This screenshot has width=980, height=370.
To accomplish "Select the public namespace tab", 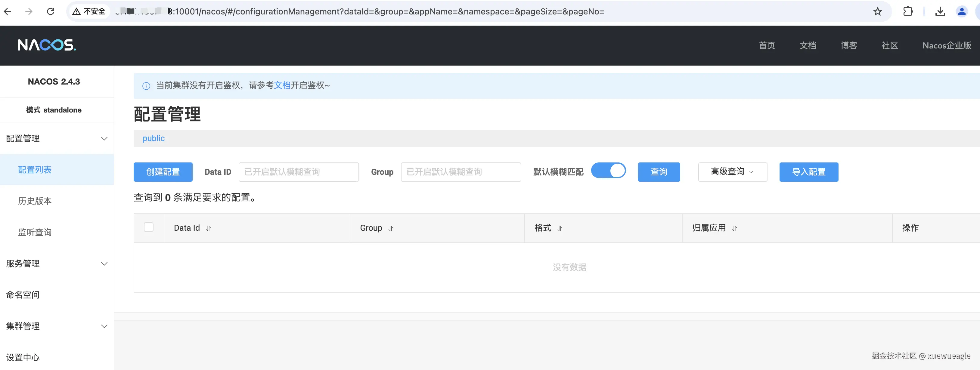I will 153,138.
